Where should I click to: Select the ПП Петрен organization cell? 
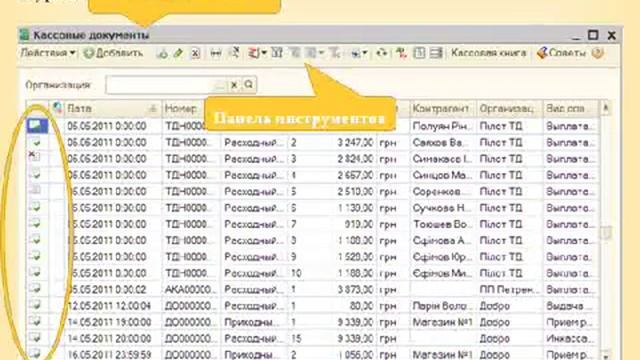[x=509, y=289]
